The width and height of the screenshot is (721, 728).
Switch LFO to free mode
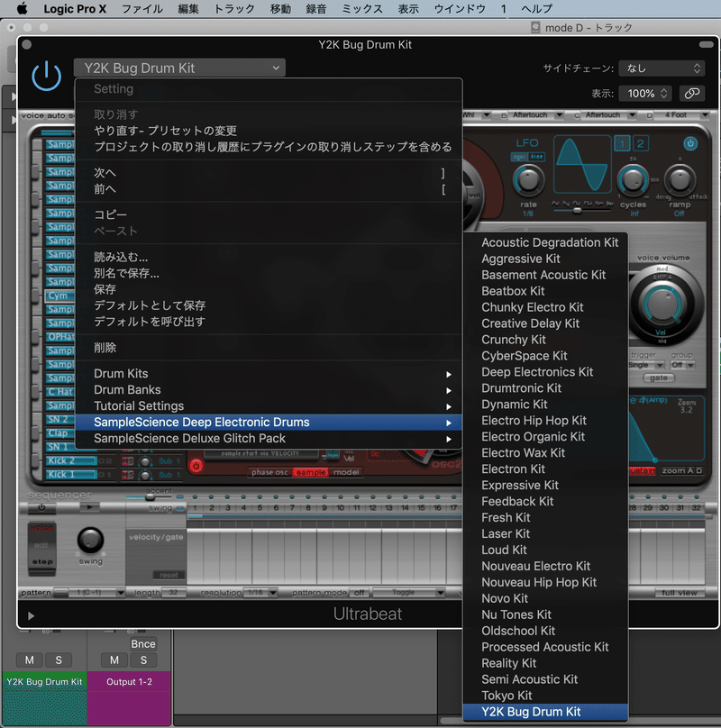[536, 157]
